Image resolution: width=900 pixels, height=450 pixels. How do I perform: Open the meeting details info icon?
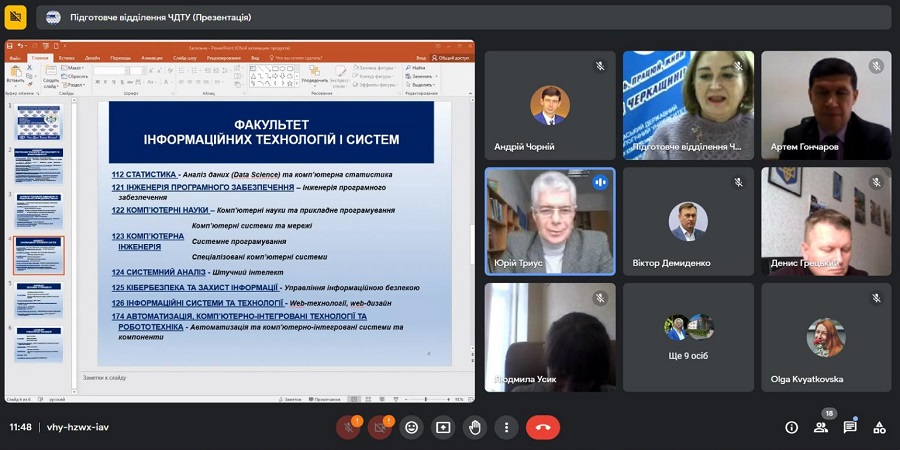[x=791, y=427]
